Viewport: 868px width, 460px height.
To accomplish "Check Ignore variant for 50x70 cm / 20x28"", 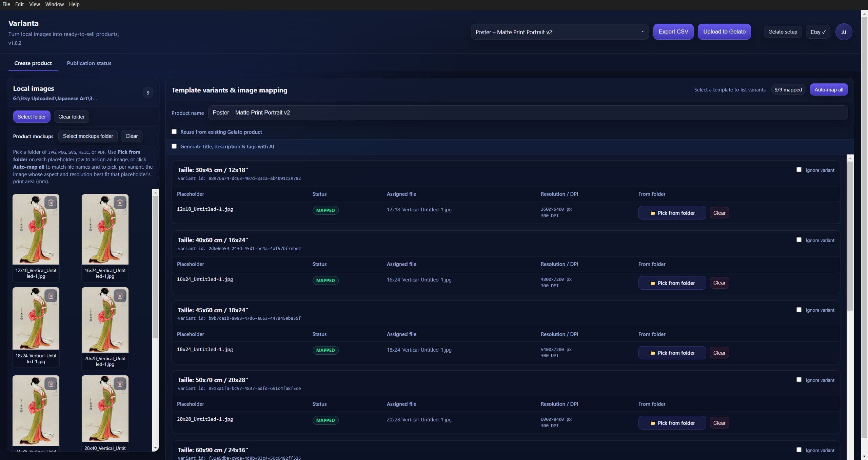I will (799, 380).
